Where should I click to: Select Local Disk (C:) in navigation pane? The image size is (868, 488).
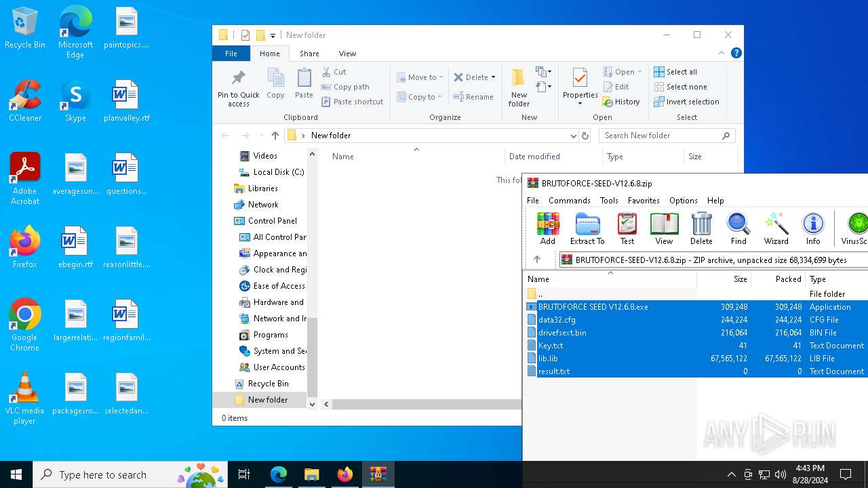(271, 172)
